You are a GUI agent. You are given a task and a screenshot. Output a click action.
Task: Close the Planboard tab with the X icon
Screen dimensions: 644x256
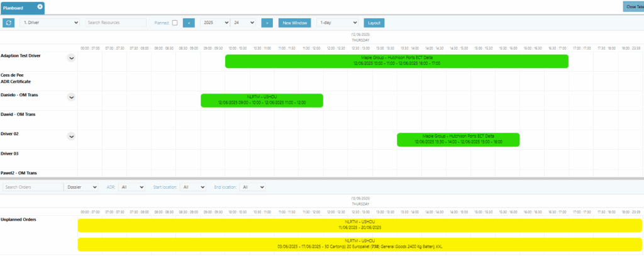(x=40, y=6)
